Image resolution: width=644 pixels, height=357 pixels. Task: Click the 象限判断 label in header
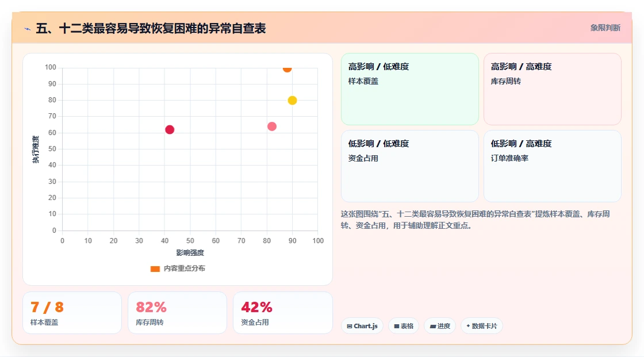605,28
